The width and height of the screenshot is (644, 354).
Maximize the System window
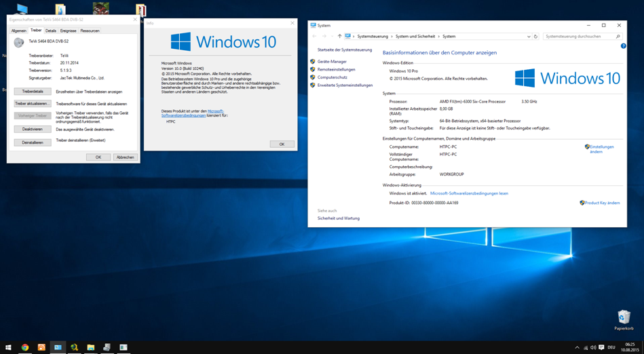(604, 26)
